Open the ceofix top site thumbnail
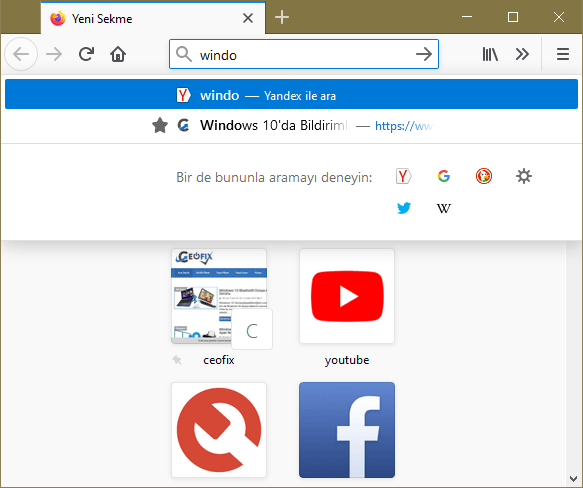 (x=219, y=296)
